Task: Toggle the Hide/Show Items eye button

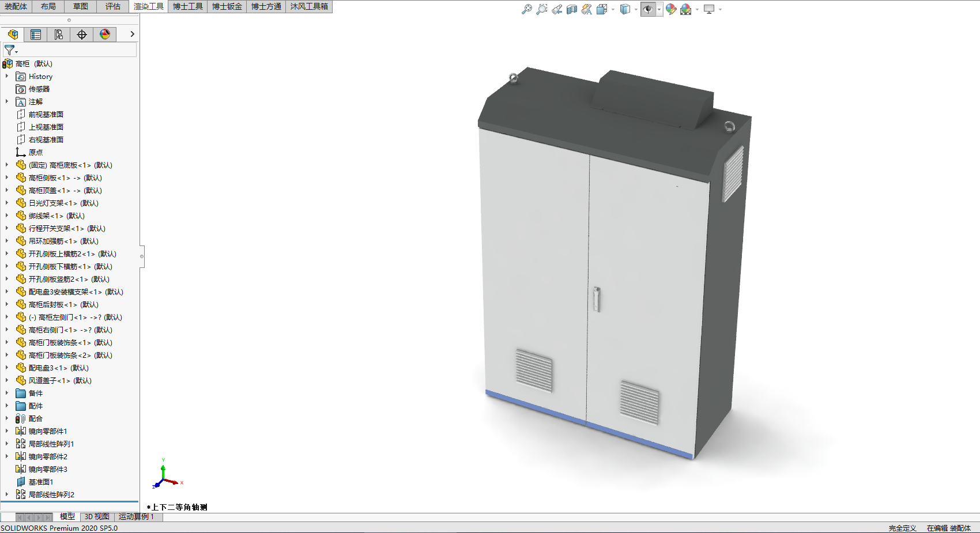Action: (x=648, y=9)
